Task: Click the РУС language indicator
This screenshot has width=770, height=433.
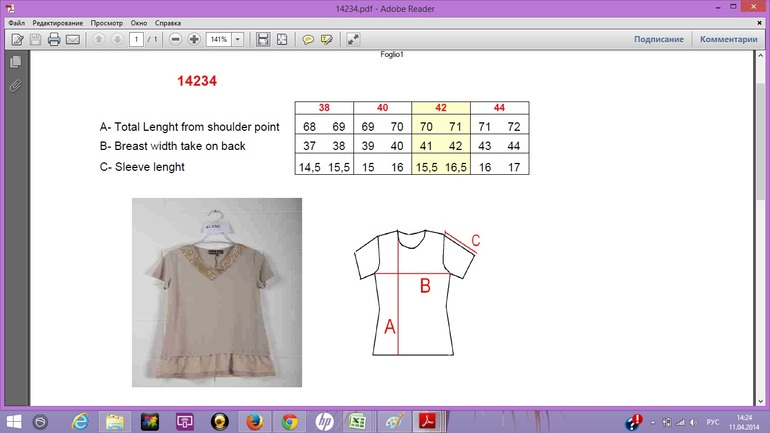Action: click(713, 422)
